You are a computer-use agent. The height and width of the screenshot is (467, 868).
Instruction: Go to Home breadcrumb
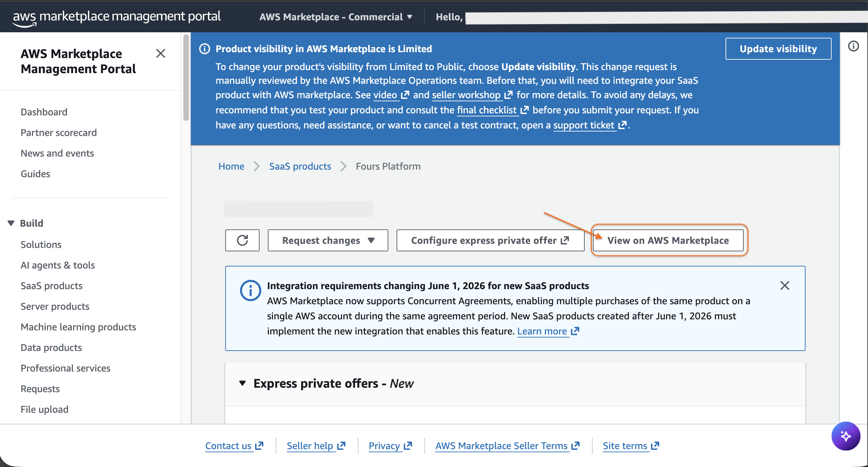click(231, 166)
